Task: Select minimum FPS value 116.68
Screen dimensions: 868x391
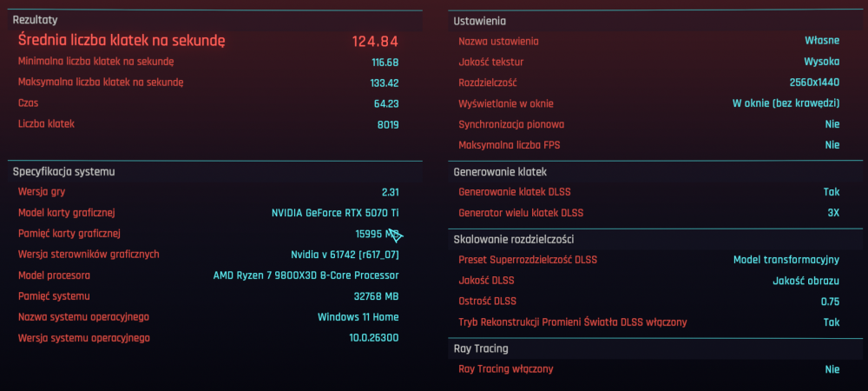Action: pyautogui.click(x=385, y=62)
